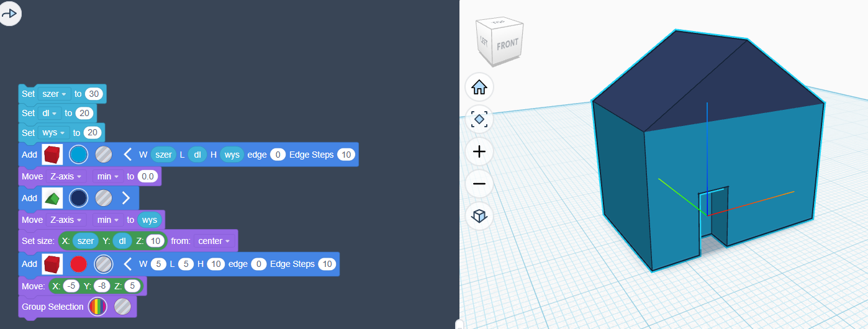868x329 pixels.
Task: Toggle hole mode on the roof Add block
Action: pyautogui.click(x=104, y=198)
